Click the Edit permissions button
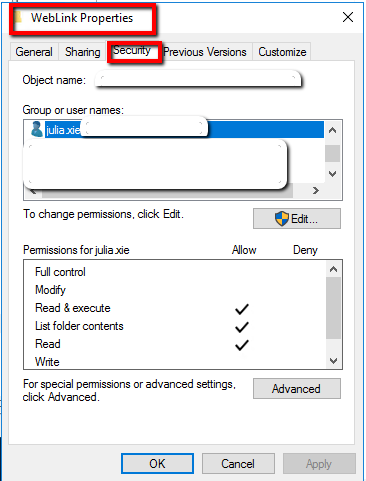 pos(297,219)
